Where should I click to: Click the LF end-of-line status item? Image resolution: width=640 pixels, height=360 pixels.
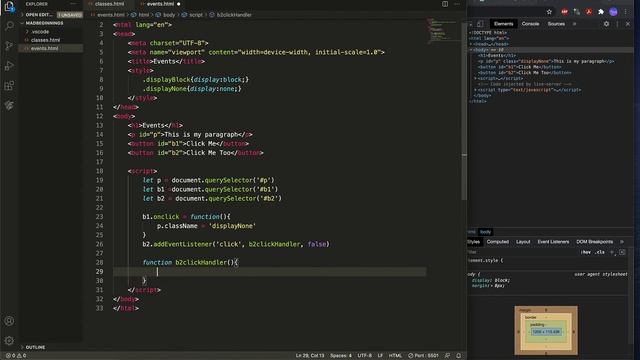coord(380,356)
